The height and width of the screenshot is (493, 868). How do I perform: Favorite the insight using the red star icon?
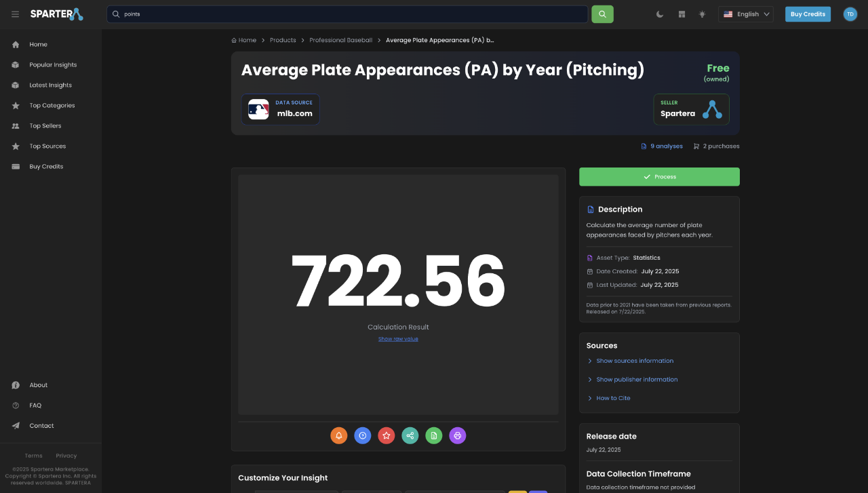(387, 435)
